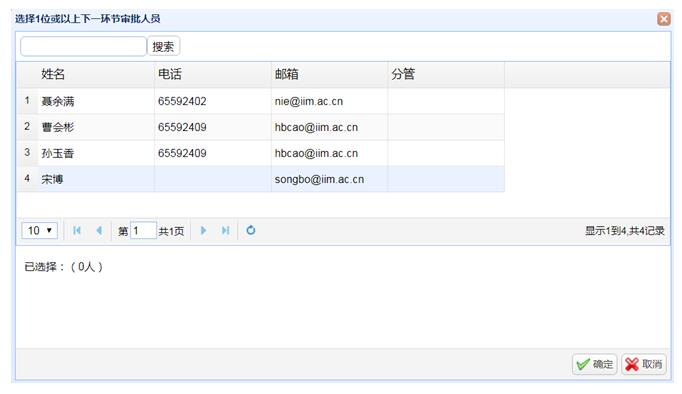Click 曹会彬's email hbcao@iim.ac.cn
This screenshot has height=394, width=682.
point(316,127)
